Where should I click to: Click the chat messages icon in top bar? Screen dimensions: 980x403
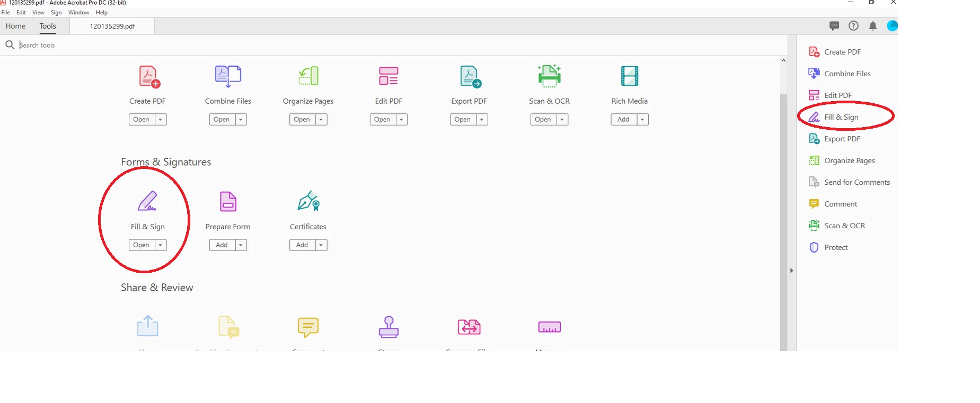[x=834, y=25]
